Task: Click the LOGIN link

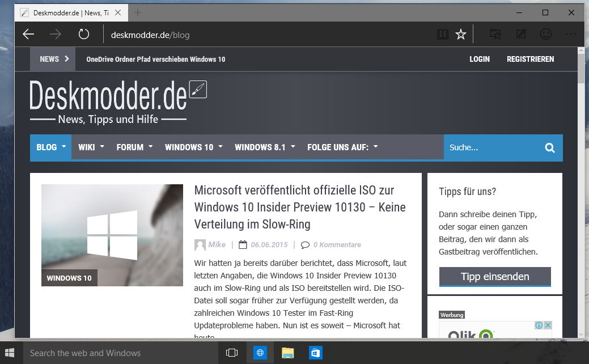Action: 480,59
